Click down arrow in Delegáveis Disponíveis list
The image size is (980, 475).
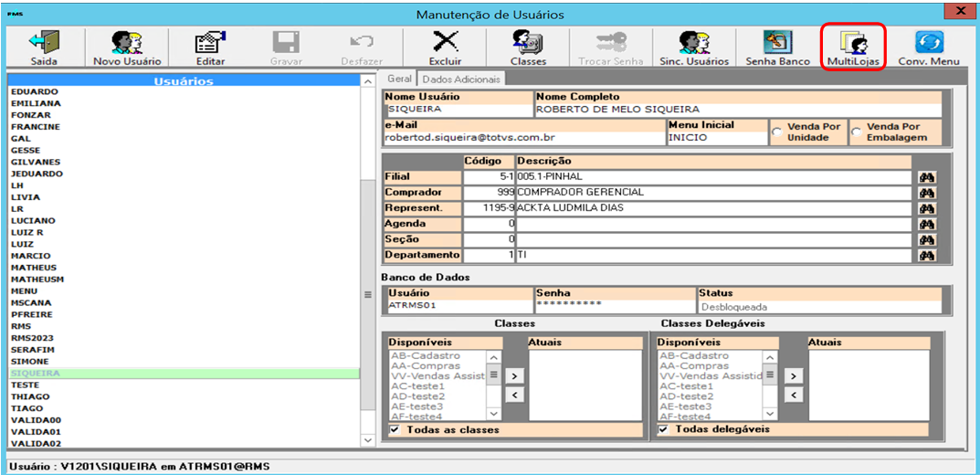tap(770, 414)
